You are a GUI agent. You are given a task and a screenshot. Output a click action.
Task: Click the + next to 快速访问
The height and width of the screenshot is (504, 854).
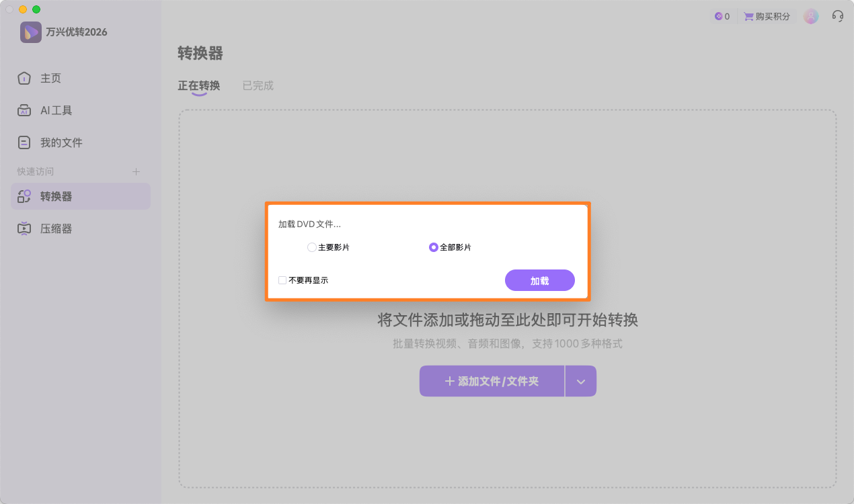[x=136, y=171]
